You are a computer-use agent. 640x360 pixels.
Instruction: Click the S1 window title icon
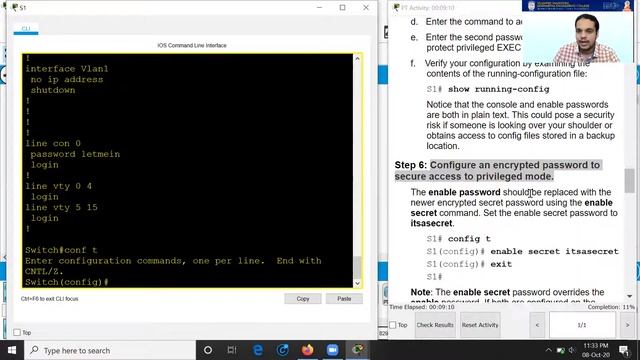pos(16,7)
